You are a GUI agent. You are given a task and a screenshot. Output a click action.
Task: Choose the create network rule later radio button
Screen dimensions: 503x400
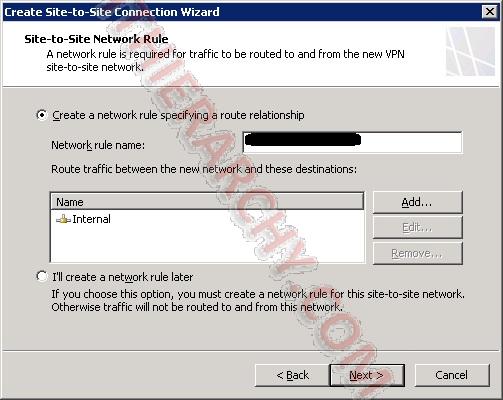[x=42, y=277]
